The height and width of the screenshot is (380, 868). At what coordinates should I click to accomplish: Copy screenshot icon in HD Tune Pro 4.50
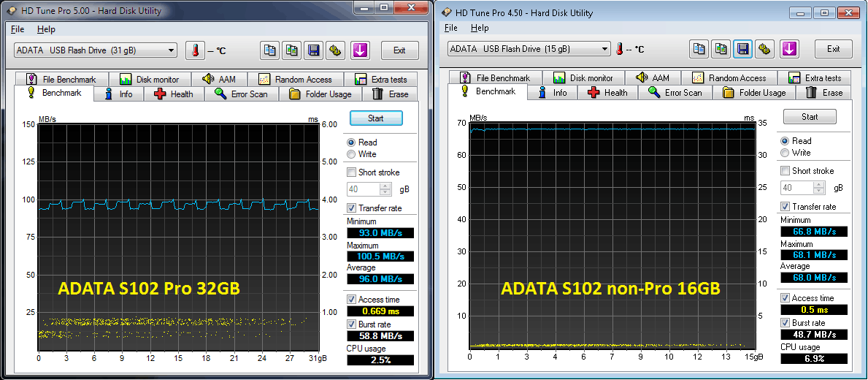click(x=721, y=49)
